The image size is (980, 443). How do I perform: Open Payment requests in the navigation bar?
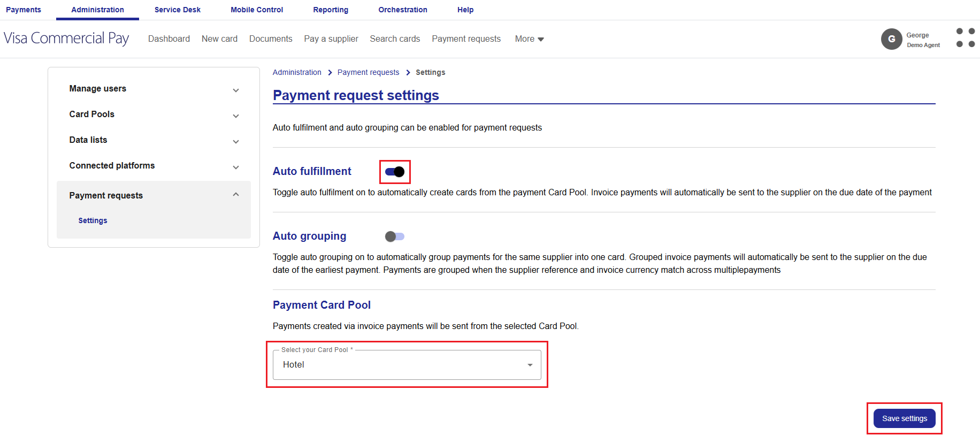click(x=466, y=39)
